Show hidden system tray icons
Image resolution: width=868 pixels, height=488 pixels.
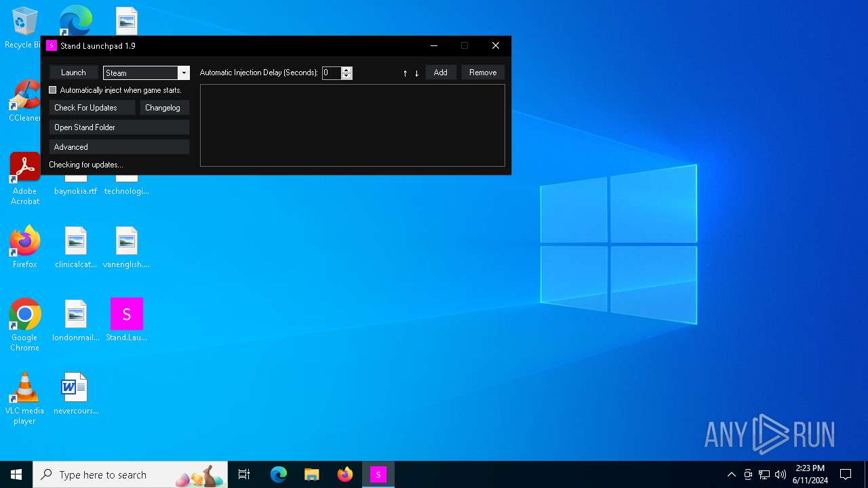731,474
